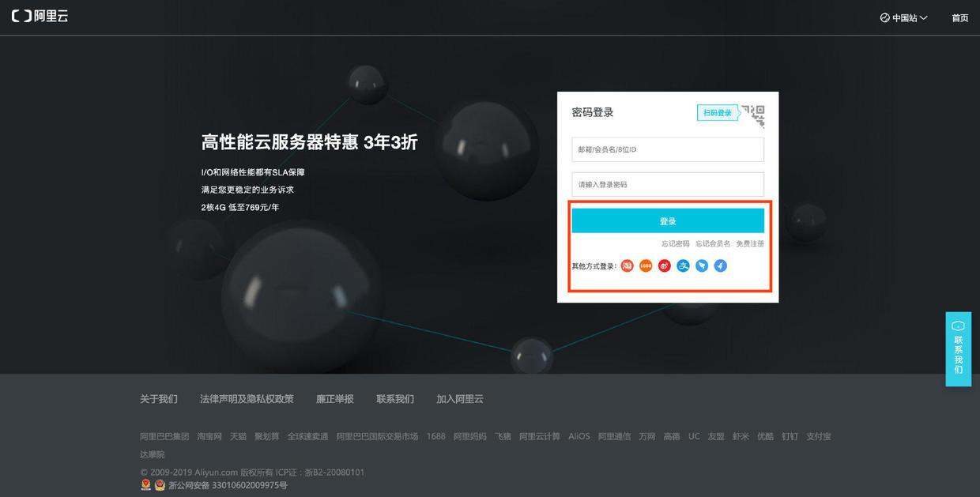Click 阿里通信 in footer
Image resolution: width=980 pixels, height=497 pixels.
tap(615, 436)
